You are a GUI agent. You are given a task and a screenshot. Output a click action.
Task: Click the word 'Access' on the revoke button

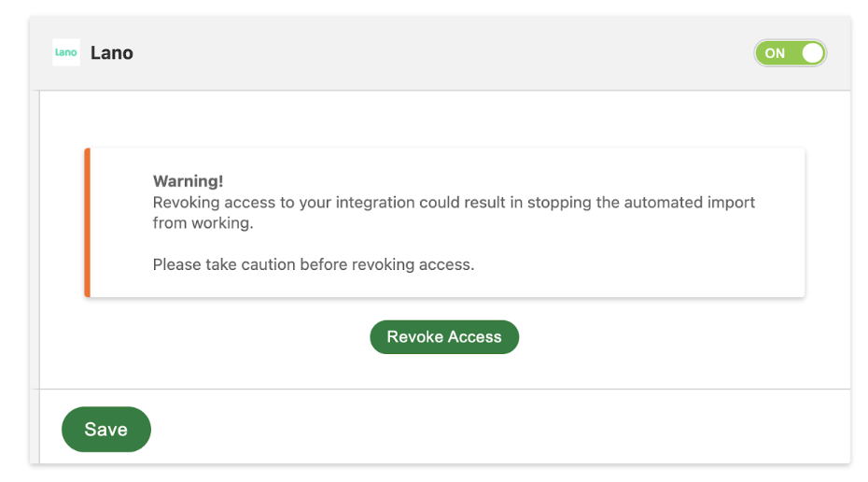click(474, 337)
